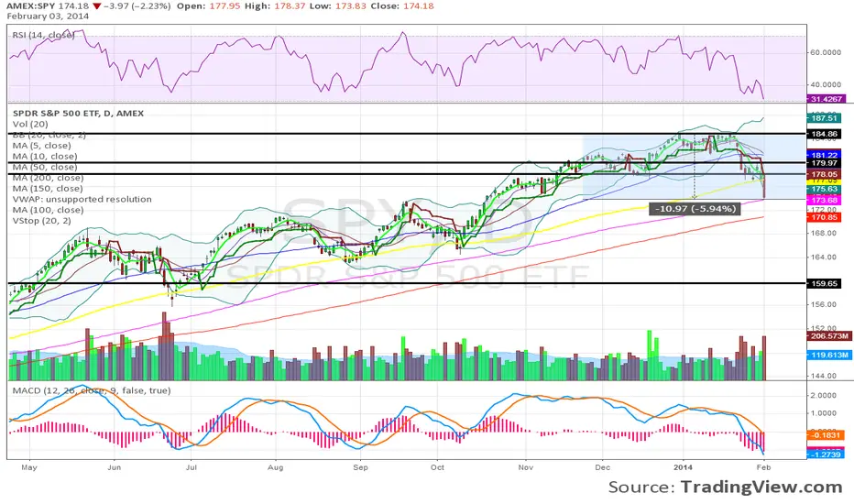This screenshot has width=854, height=504.
Task: Click the Low: 173.83 value
Action: [x=351, y=6]
